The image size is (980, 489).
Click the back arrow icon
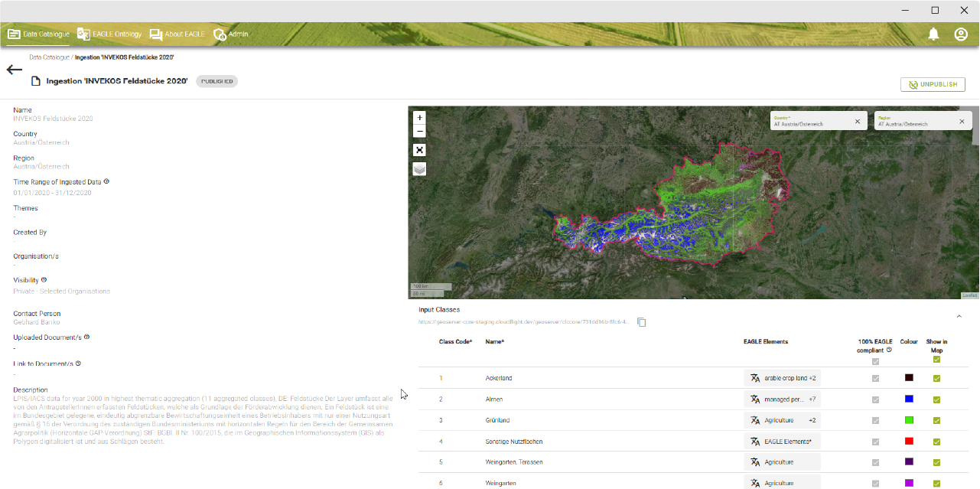(x=15, y=70)
